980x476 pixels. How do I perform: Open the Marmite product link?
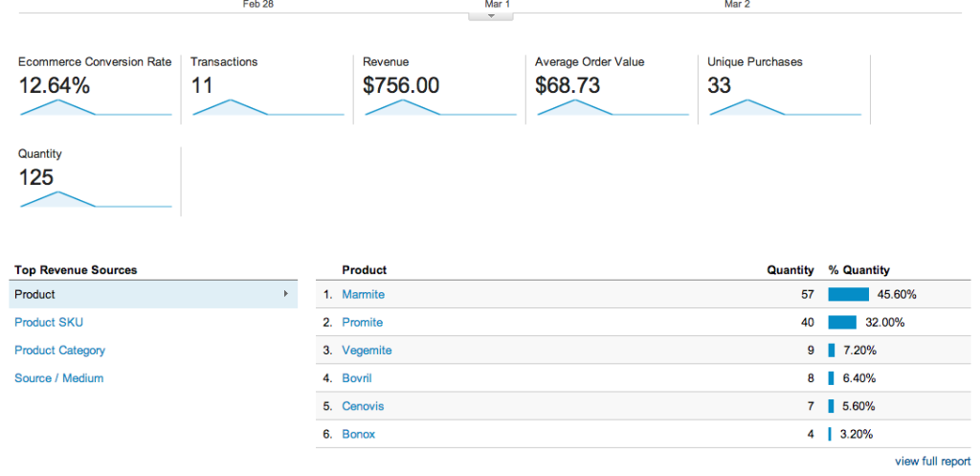363,294
